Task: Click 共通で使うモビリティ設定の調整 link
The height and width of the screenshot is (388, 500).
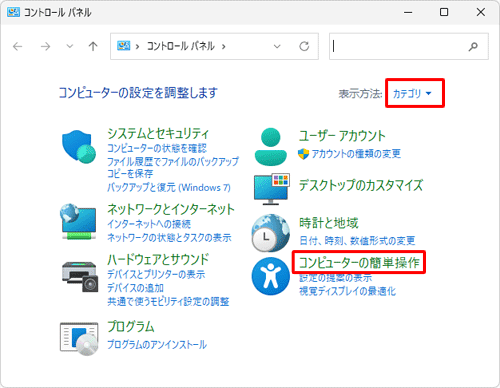Action: click(168, 302)
